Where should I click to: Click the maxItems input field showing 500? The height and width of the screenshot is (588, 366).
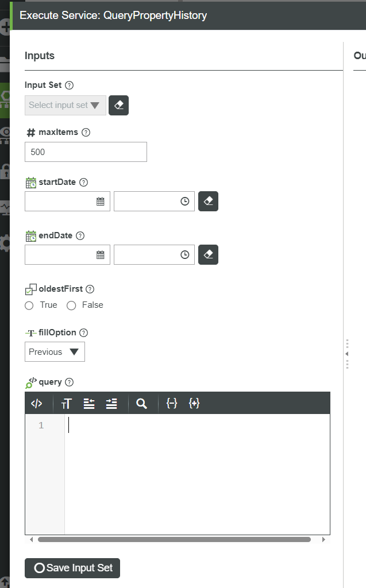[85, 152]
